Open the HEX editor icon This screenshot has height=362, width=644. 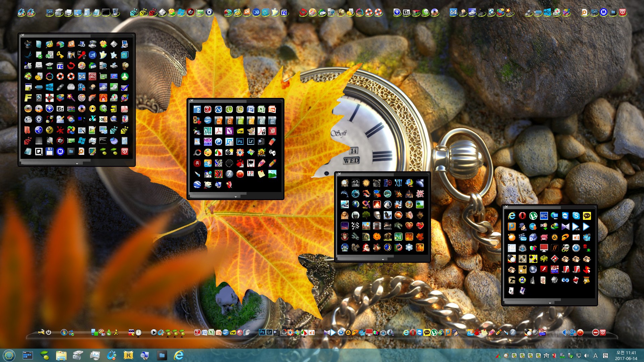click(208, 141)
